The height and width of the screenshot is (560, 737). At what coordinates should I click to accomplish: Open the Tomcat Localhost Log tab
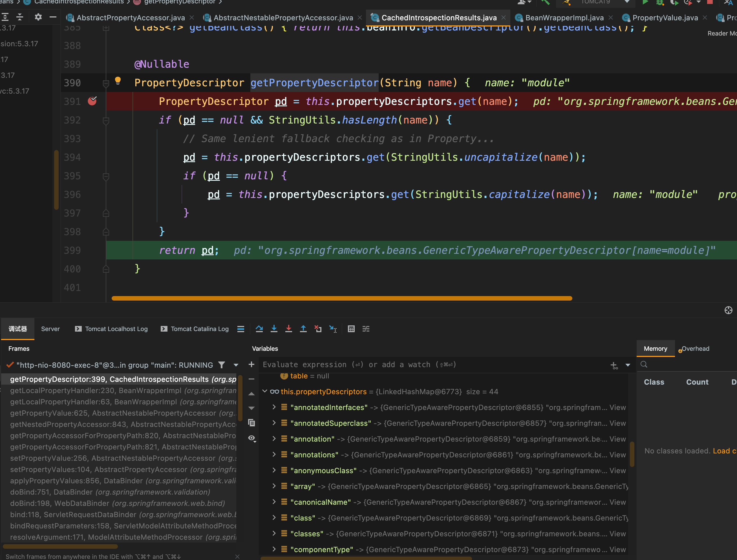(x=111, y=329)
